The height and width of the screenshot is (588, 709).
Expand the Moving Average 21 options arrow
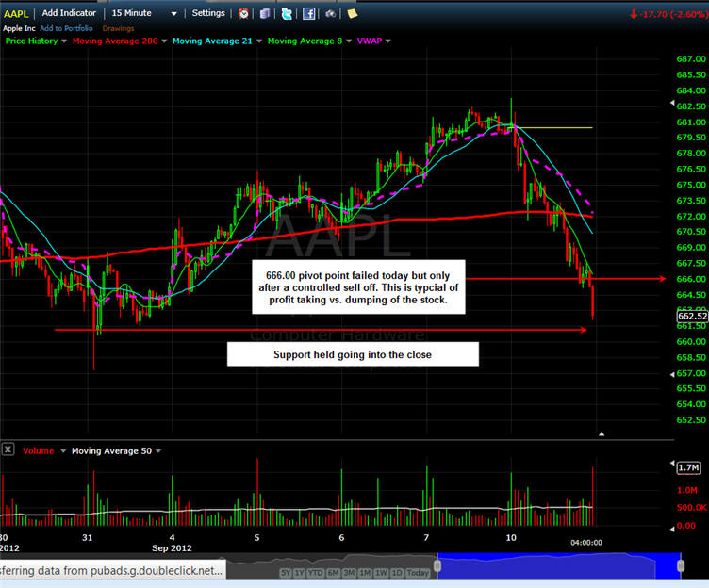coord(259,41)
